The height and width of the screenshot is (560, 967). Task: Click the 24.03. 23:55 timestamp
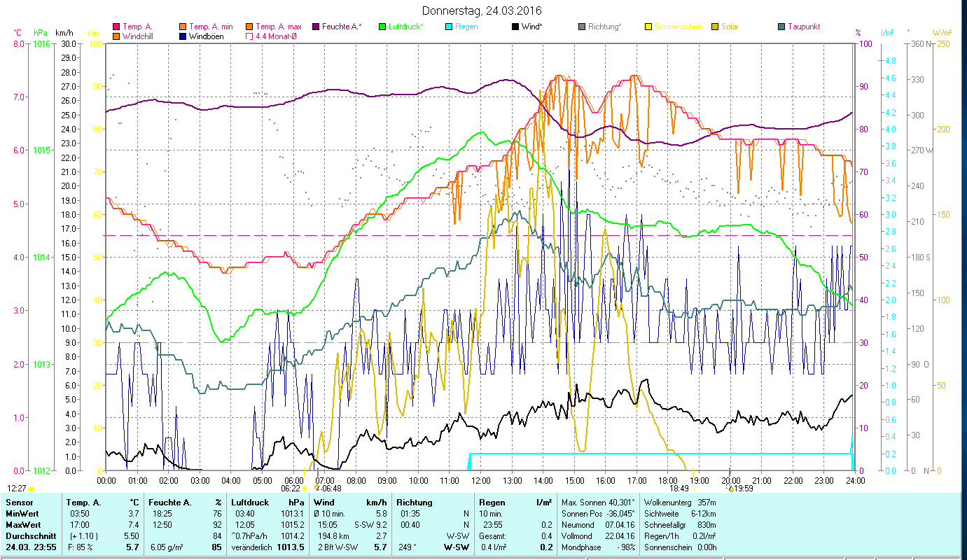tap(31, 547)
